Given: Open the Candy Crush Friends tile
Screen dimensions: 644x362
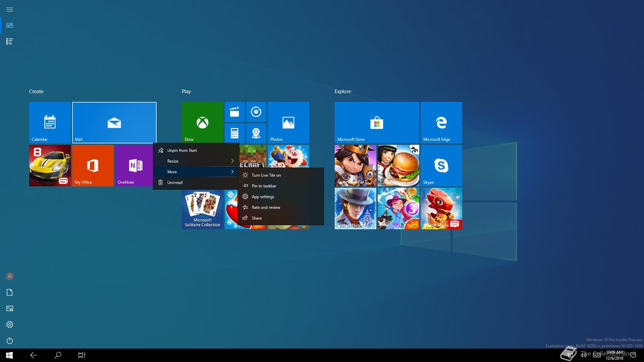Looking at the screenshot, I should [288, 156].
